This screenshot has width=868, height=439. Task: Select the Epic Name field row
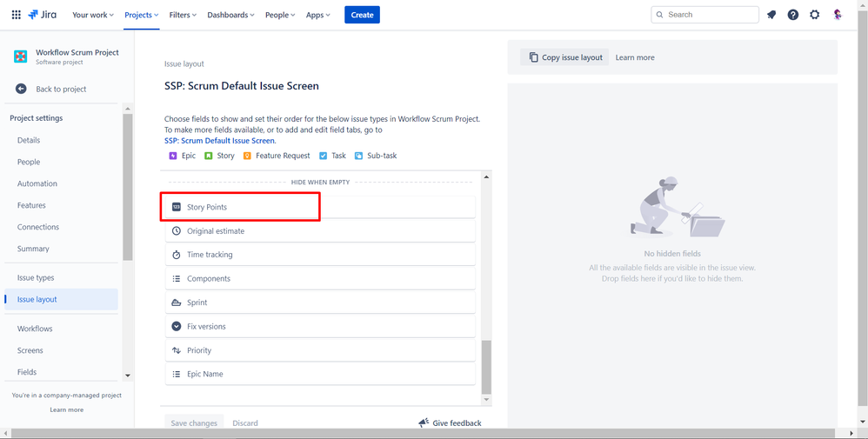(x=321, y=374)
